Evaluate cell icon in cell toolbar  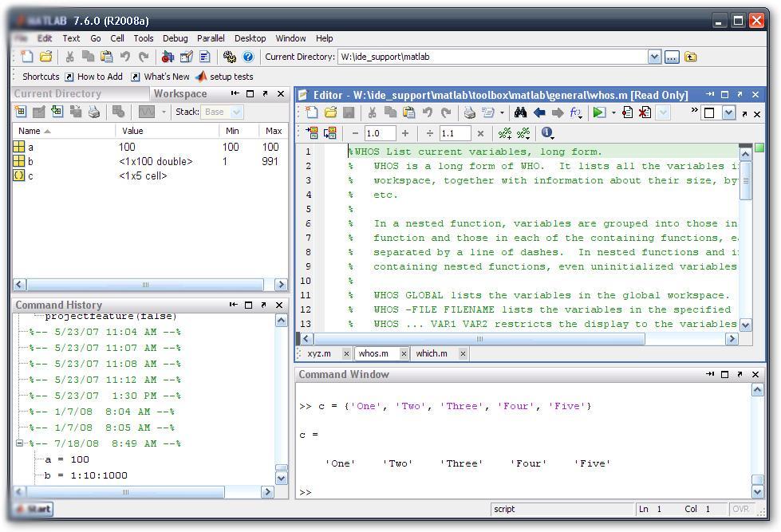tap(312, 133)
